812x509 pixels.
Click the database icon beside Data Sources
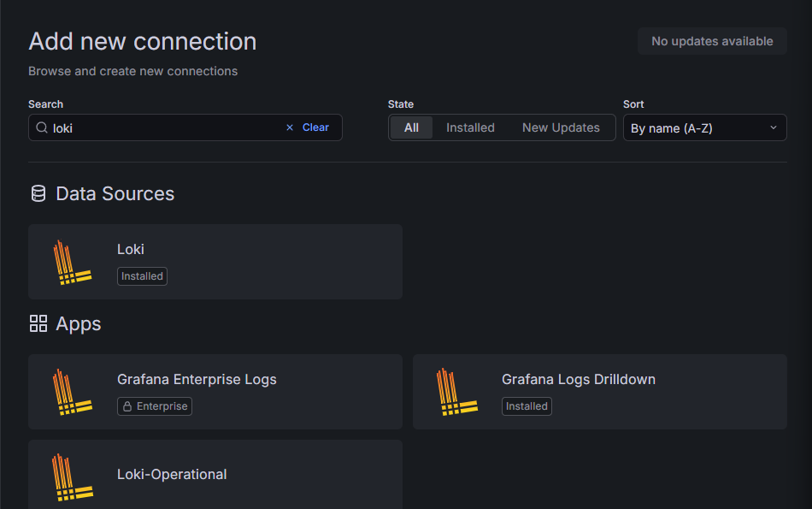click(x=38, y=193)
